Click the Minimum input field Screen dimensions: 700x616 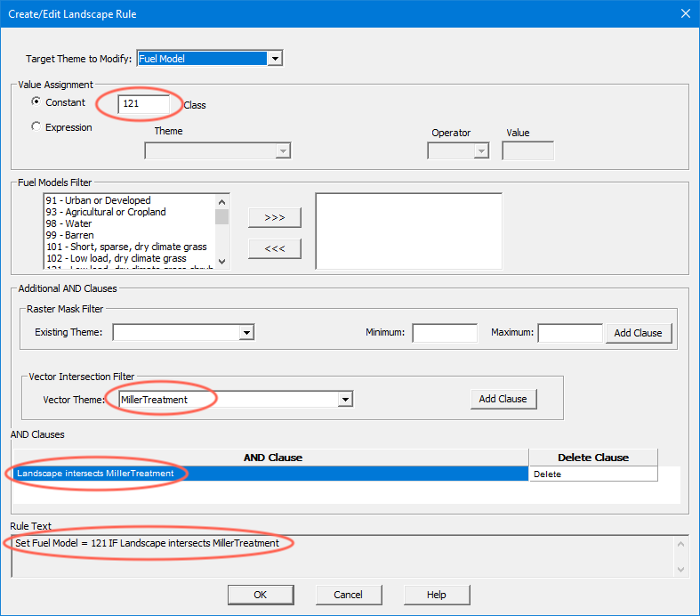tap(445, 333)
